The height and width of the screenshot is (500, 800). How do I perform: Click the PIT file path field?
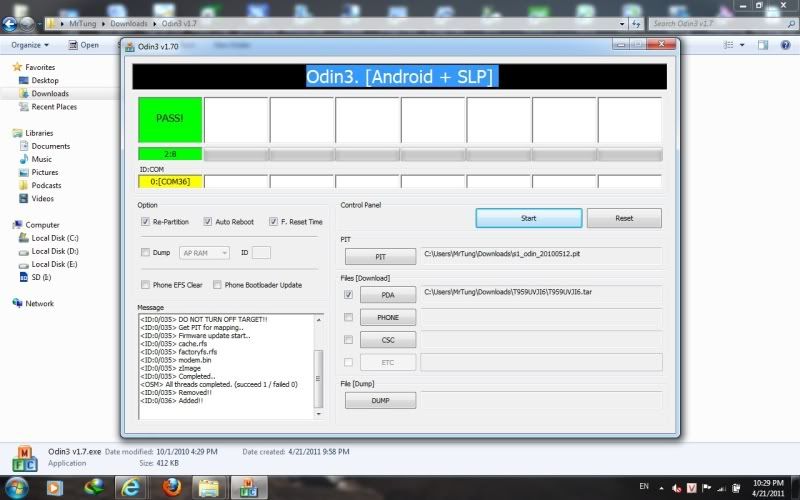click(x=541, y=254)
